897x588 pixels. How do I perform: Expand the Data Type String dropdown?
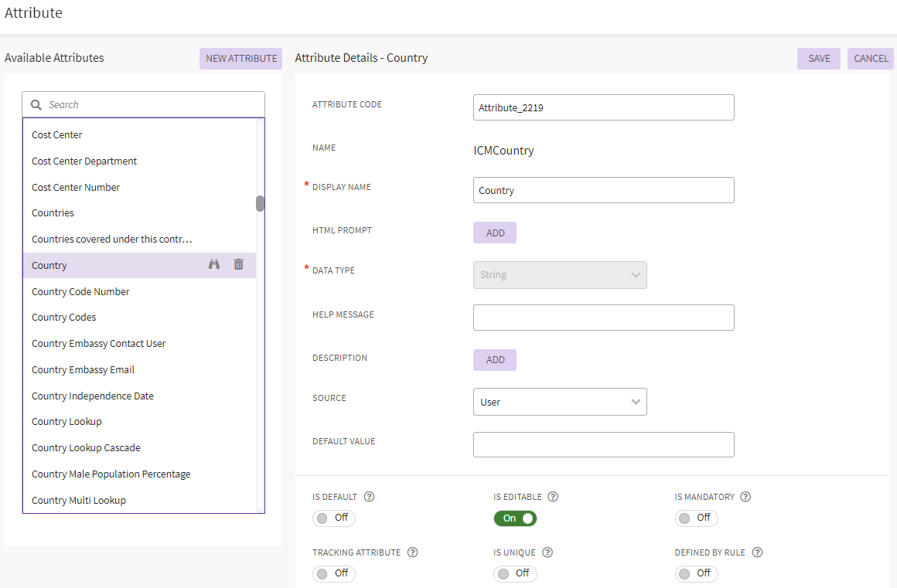click(560, 275)
